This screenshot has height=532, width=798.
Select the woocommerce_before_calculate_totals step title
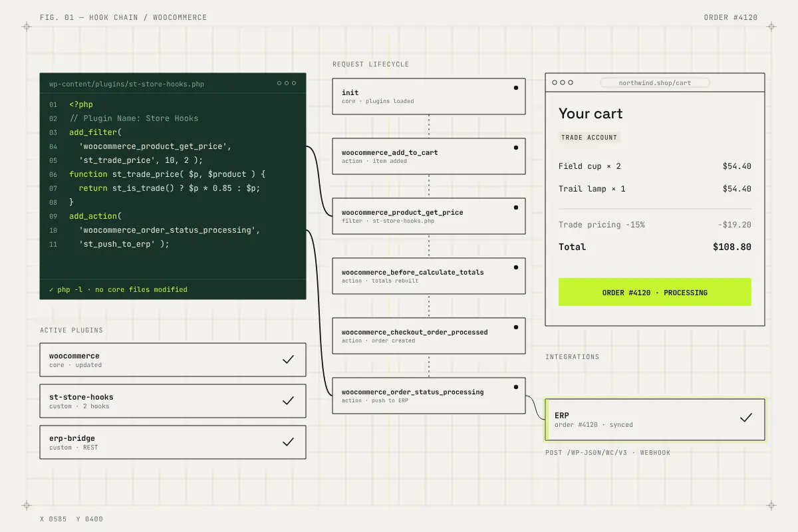413,272
